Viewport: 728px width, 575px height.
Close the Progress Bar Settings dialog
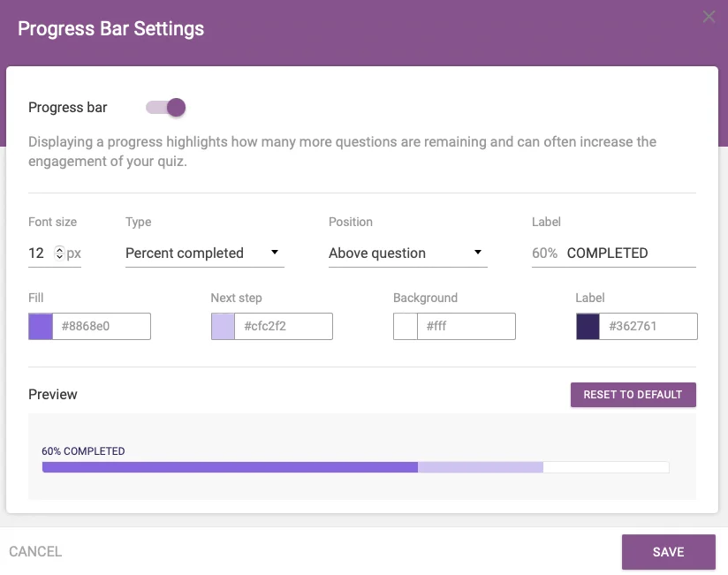coord(709,17)
